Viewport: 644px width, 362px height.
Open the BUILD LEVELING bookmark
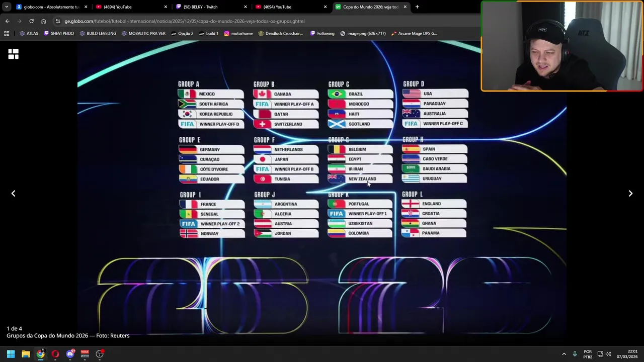tap(98, 34)
